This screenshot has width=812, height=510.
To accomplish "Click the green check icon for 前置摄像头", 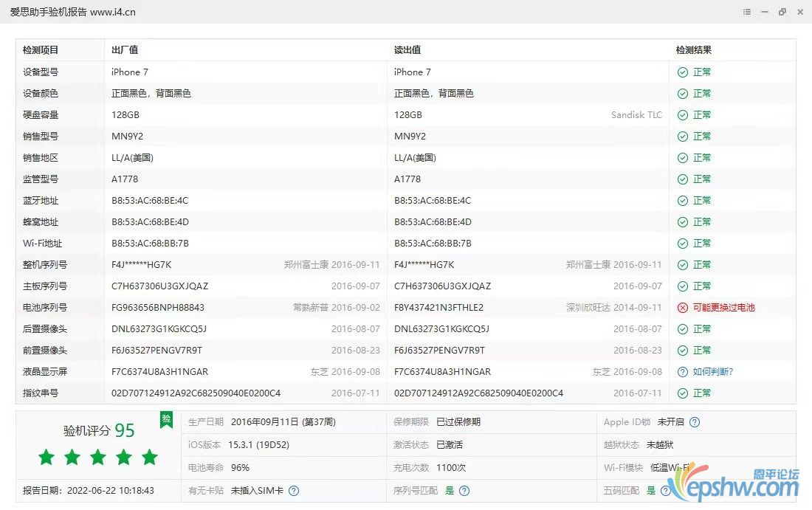I will click(x=683, y=351).
